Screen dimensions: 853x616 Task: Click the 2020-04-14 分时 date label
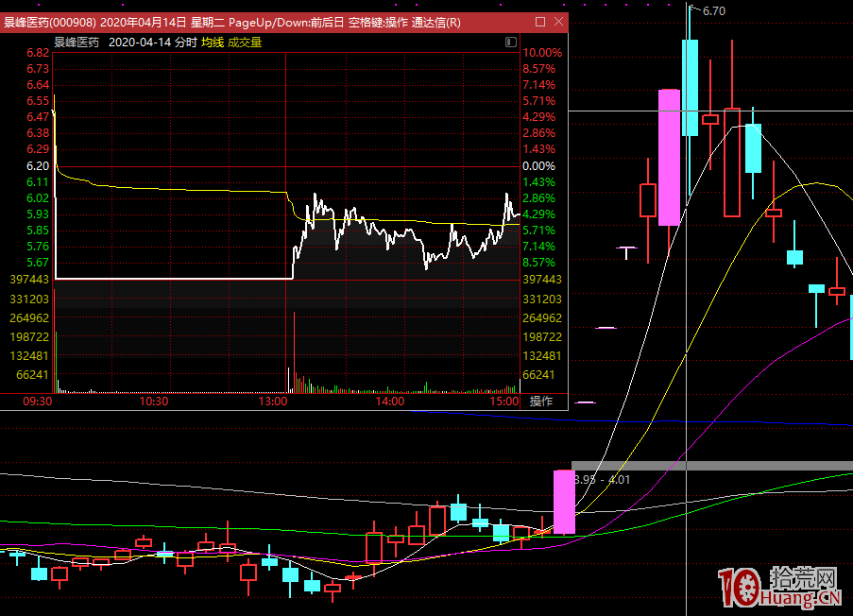pyautogui.click(x=153, y=43)
